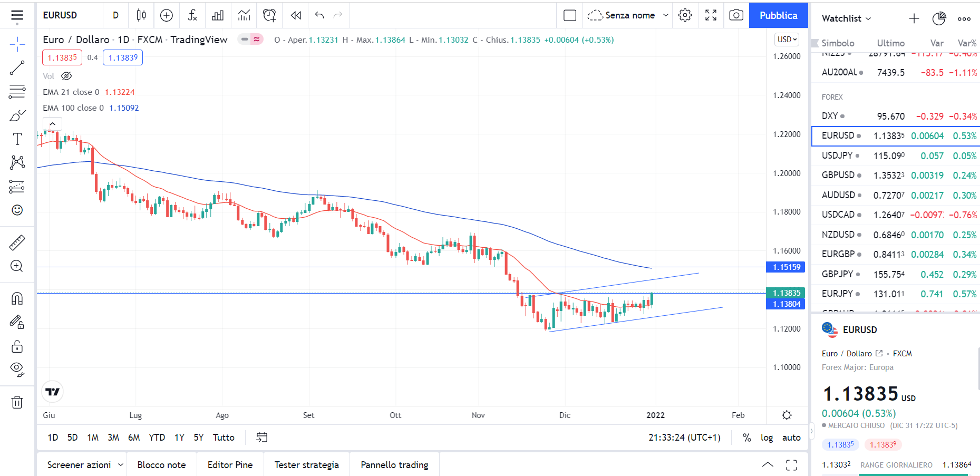Remove drawings with trash icon
The height and width of the screenshot is (476, 980).
coord(17,402)
